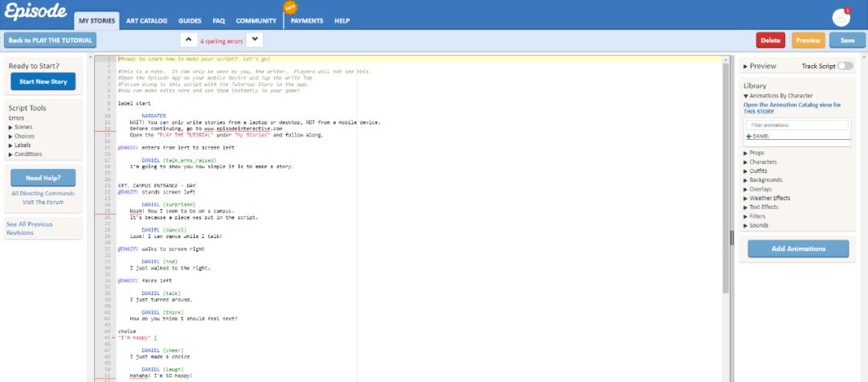Expand the Preview panel

tap(759, 66)
